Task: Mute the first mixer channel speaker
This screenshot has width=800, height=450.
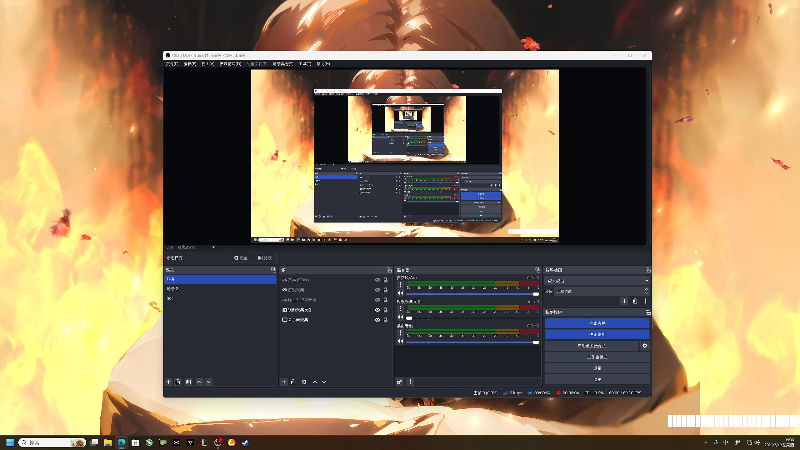Action: [x=401, y=293]
